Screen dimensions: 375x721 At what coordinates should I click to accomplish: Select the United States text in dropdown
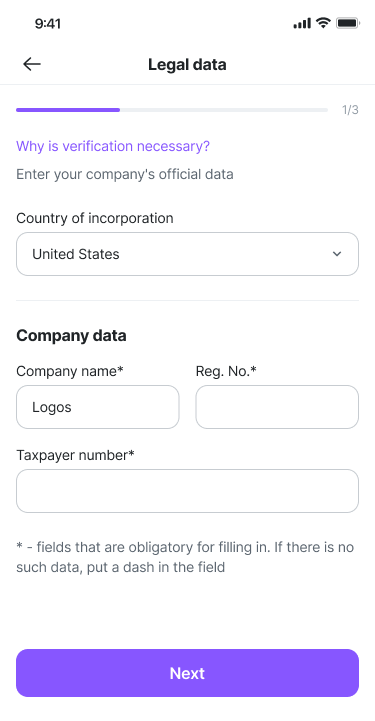[76, 254]
